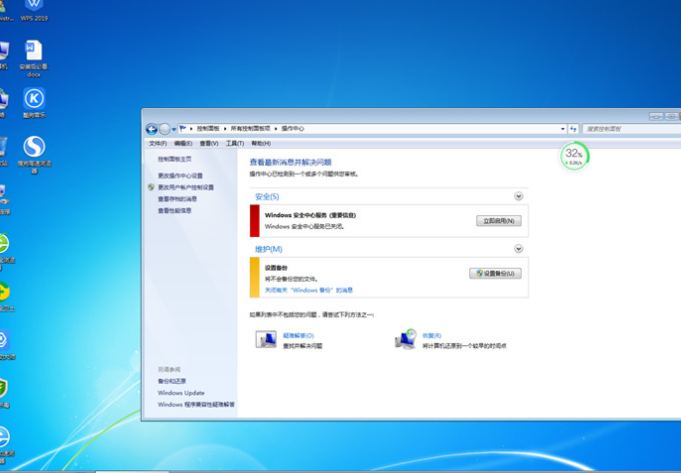Open the 疑难解答(O) link
The image size is (681, 473).
coord(298,335)
